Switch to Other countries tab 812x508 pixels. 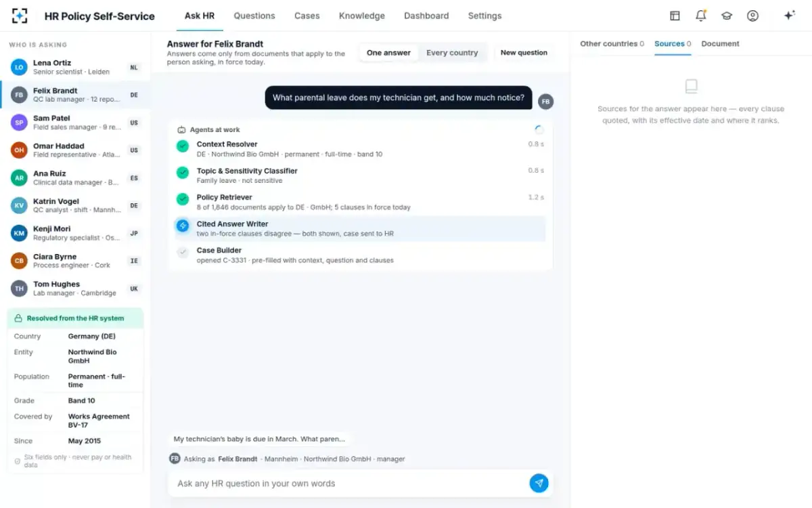point(612,43)
